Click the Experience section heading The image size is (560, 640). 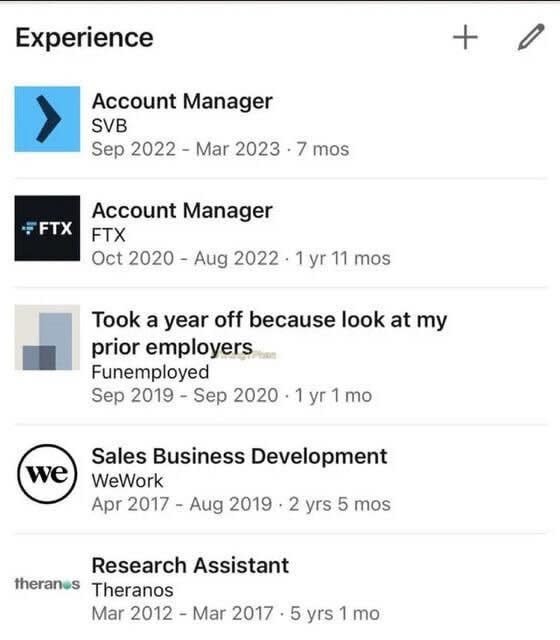[84, 38]
